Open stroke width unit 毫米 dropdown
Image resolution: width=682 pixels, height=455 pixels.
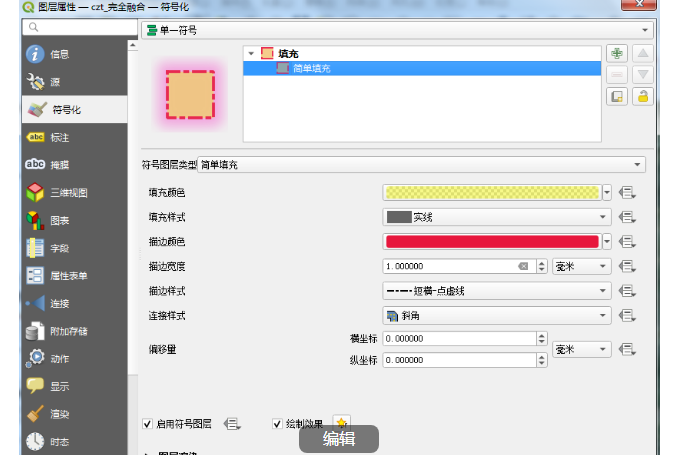[x=582, y=266]
